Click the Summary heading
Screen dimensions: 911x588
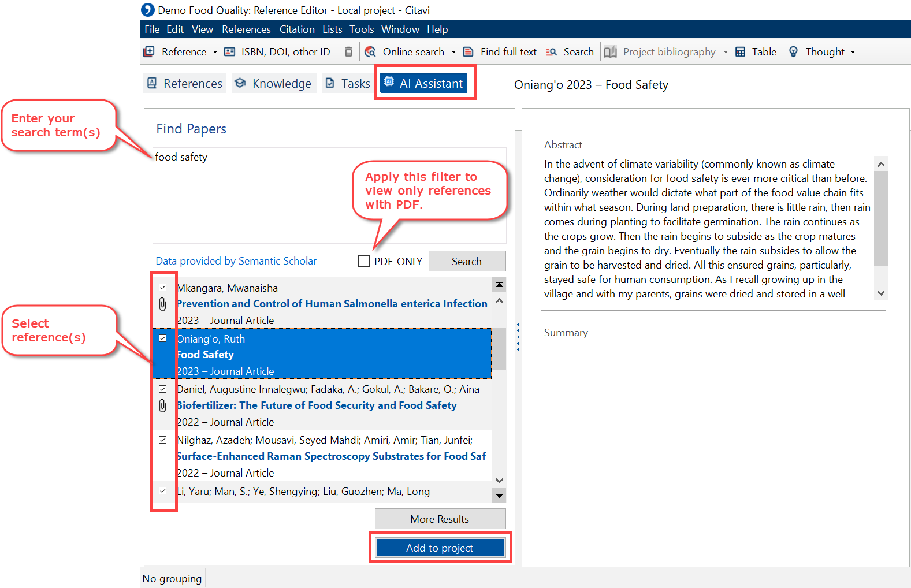[566, 333]
